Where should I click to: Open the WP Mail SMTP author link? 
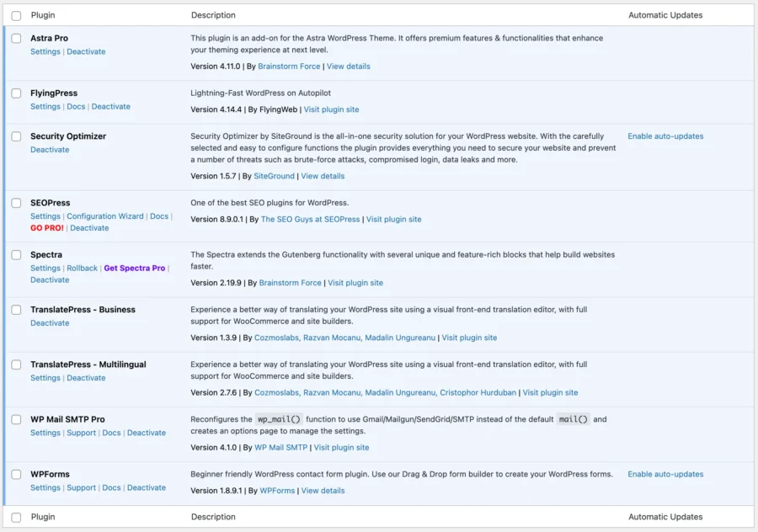[280, 448]
